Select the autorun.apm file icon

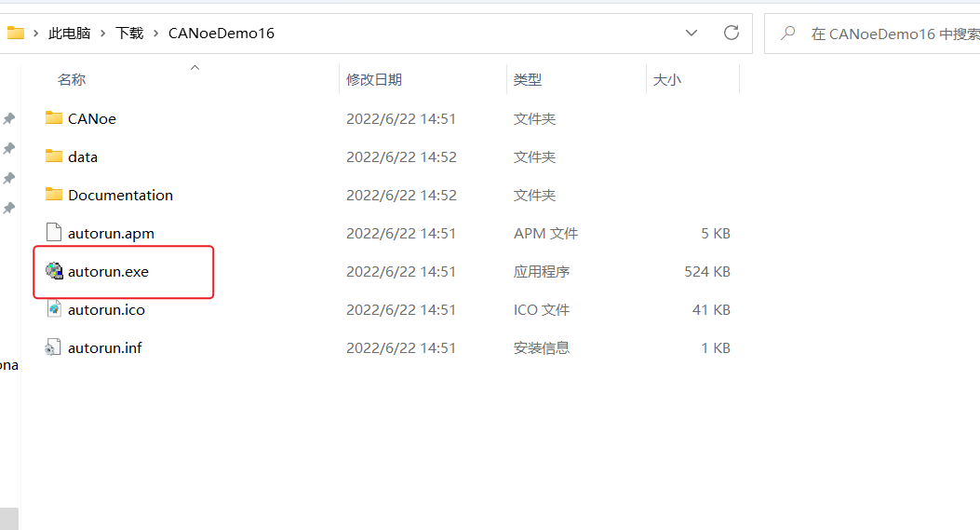[54, 233]
